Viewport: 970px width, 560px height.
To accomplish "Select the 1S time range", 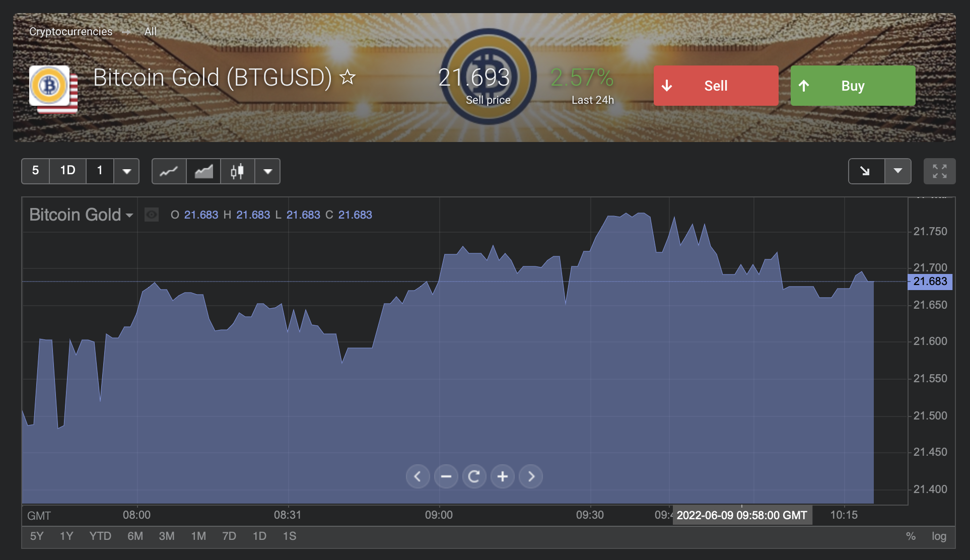I will click(290, 536).
